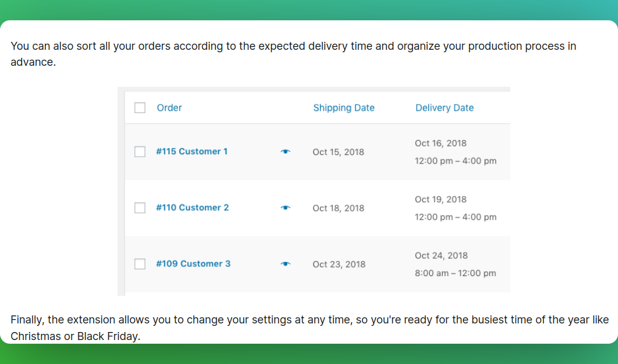Click the Oct 15, 2018 shipping date
Screen dimensions: 618x364
[x=338, y=152]
